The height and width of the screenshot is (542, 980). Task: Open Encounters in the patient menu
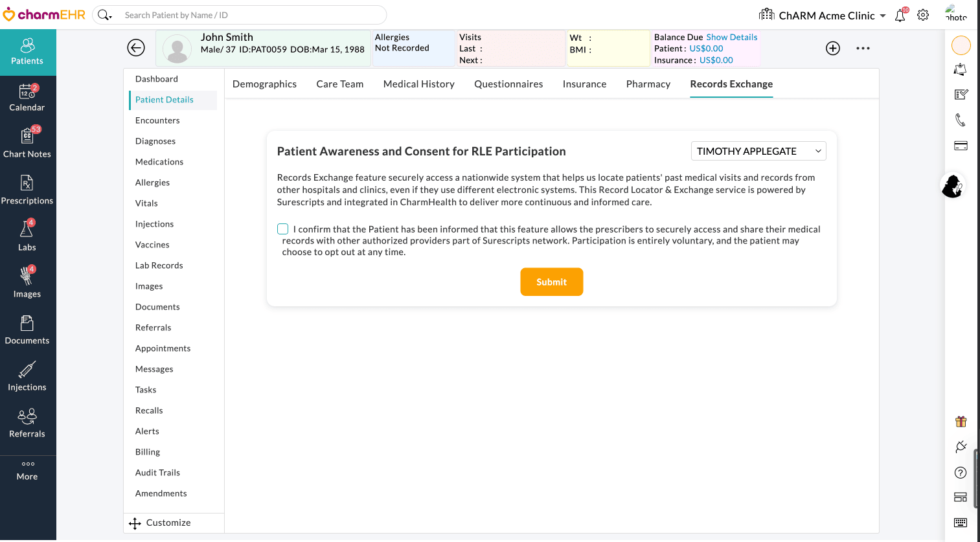(157, 120)
